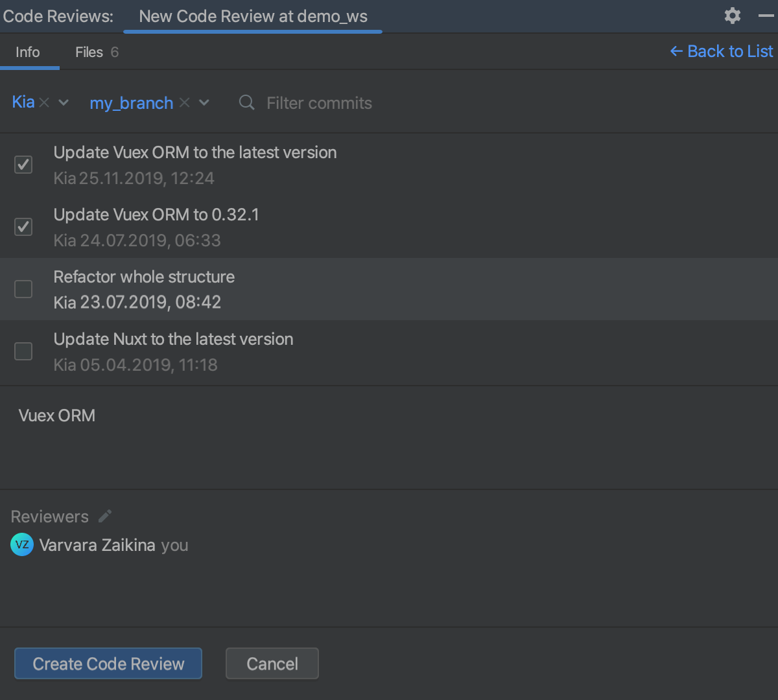Viewport: 778px width, 700px height.
Task: Select the Info tab
Action: click(x=26, y=52)
